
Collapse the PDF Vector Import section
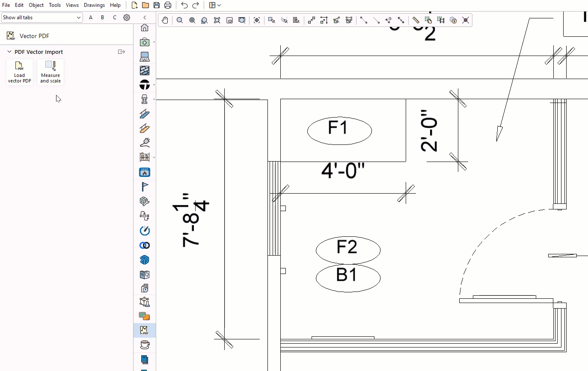[9, 52]
